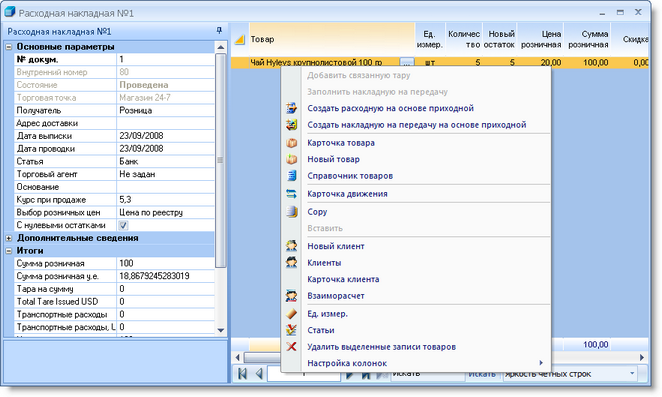Pin the Расходная накладная side panel
The width and height of the screenshot is (662, 397).
tap(219, 31)
